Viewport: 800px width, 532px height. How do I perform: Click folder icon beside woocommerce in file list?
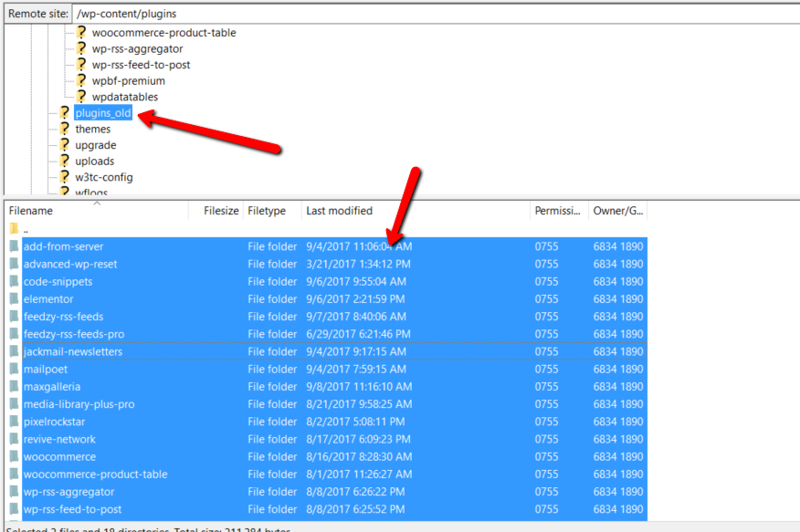pyautogui.click(x=14, y=456)
